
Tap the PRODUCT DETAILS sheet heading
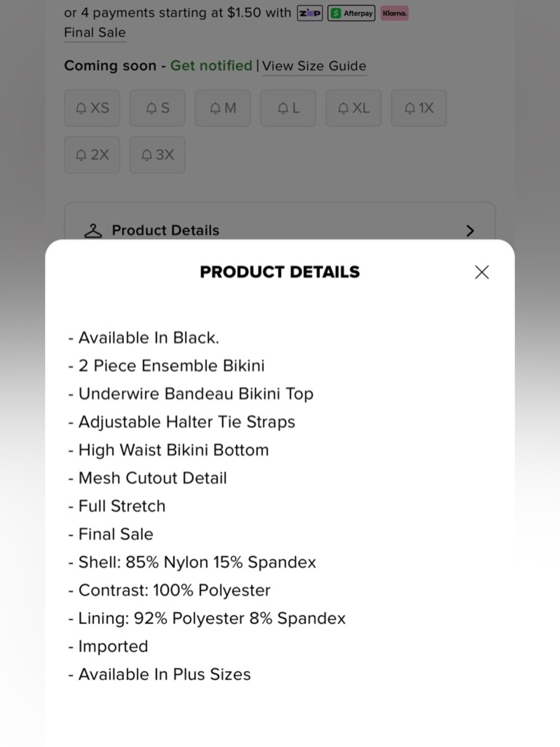tap(279, 272)
